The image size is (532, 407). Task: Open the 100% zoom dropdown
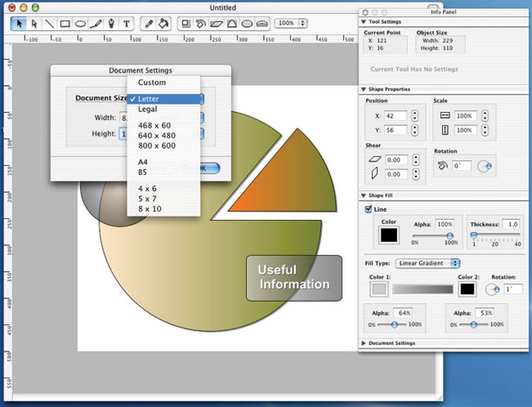291,23
